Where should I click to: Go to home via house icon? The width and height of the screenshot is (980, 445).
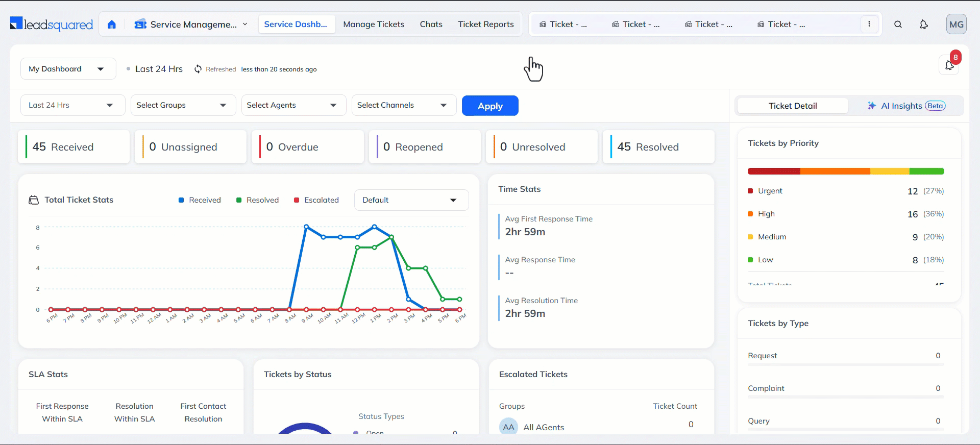click(x=112, y=24)
